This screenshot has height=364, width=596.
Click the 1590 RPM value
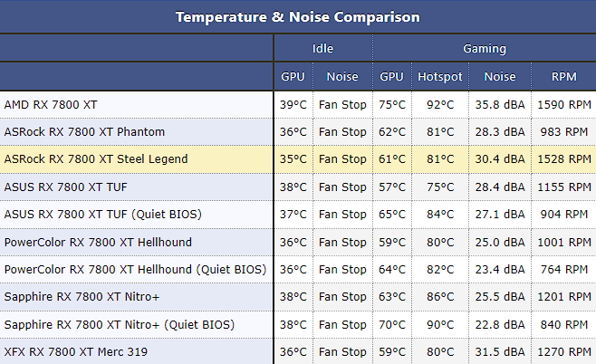point(562,104)
